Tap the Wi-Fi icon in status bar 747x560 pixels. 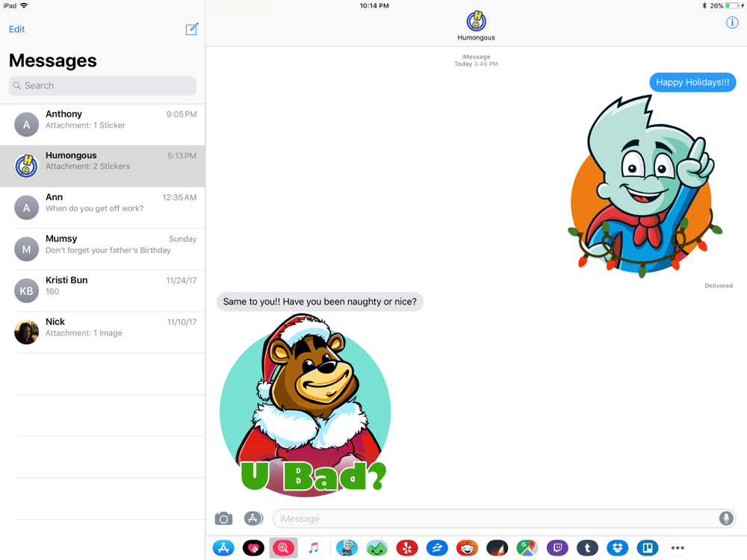click(24, 6)
